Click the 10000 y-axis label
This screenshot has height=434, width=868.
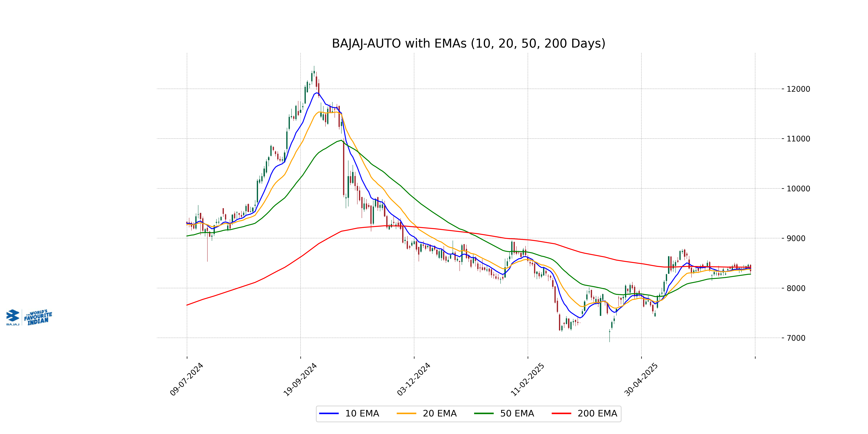(798, 189)
